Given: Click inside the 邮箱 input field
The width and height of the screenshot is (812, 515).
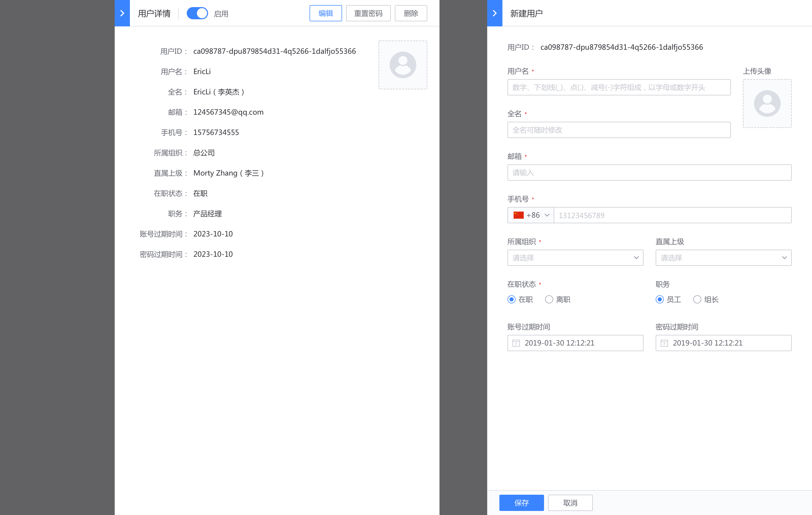Looking at the screenshot, I should [x=649, y=173].
